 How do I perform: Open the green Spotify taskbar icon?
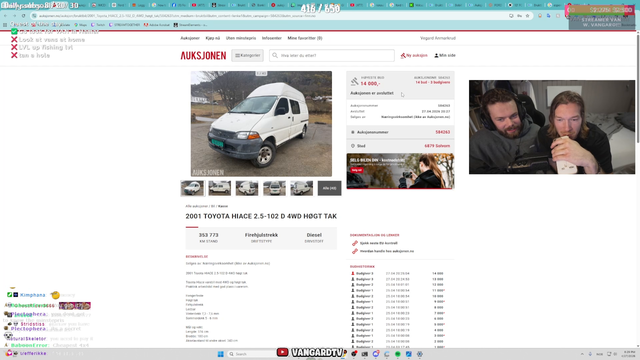point(398,354)
